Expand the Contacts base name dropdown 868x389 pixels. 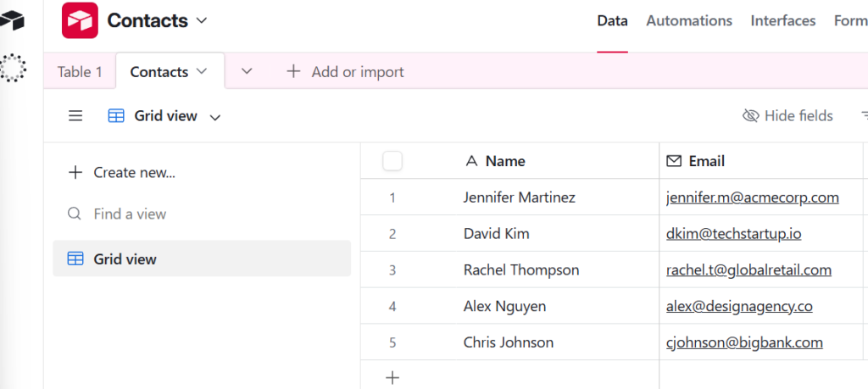201,19
